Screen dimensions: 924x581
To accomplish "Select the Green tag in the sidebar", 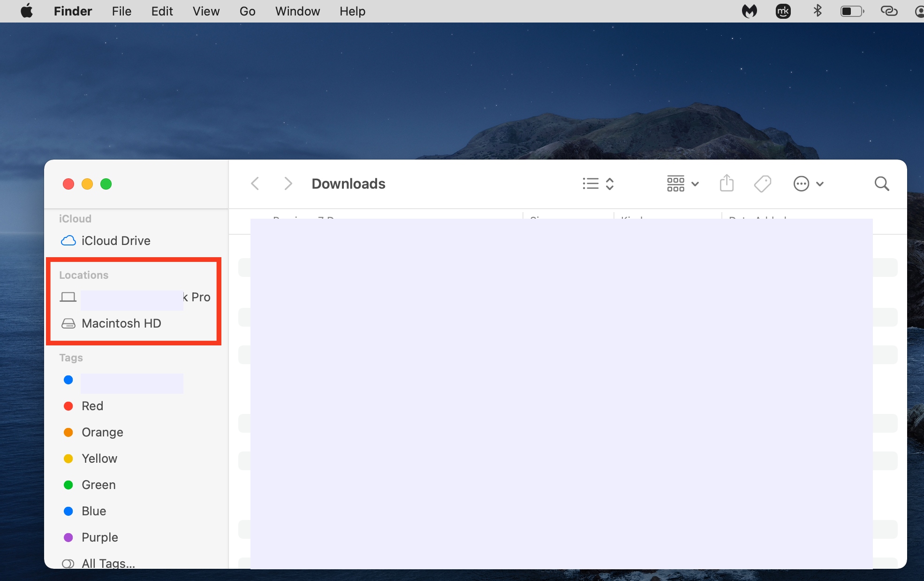I will tap(98, 485).
